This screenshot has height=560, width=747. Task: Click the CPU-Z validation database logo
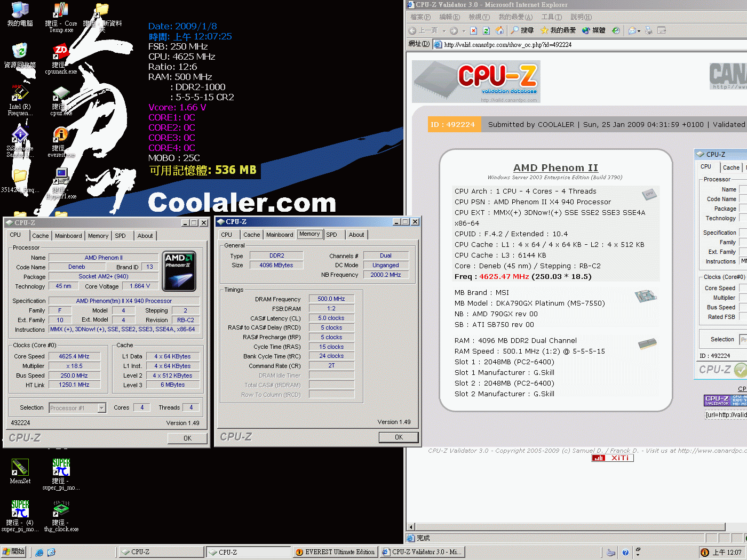click(x=476, y=82)
